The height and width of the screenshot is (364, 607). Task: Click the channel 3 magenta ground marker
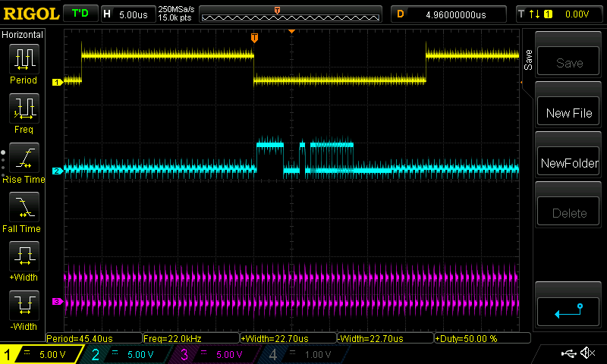(58, 301)
